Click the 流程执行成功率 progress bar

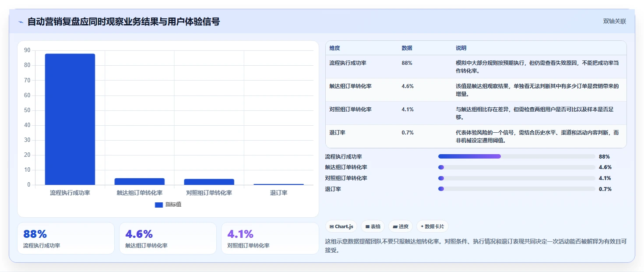[x=517, y=156]
